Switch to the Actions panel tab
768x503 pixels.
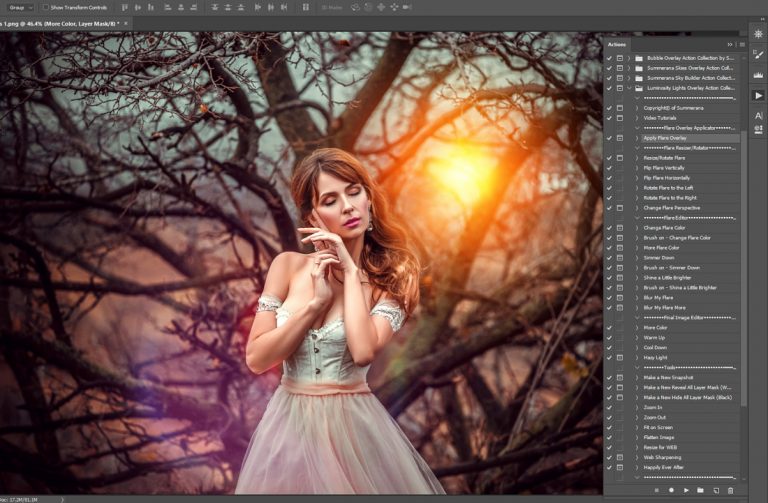pyautogui.click(x=617, y=44)
